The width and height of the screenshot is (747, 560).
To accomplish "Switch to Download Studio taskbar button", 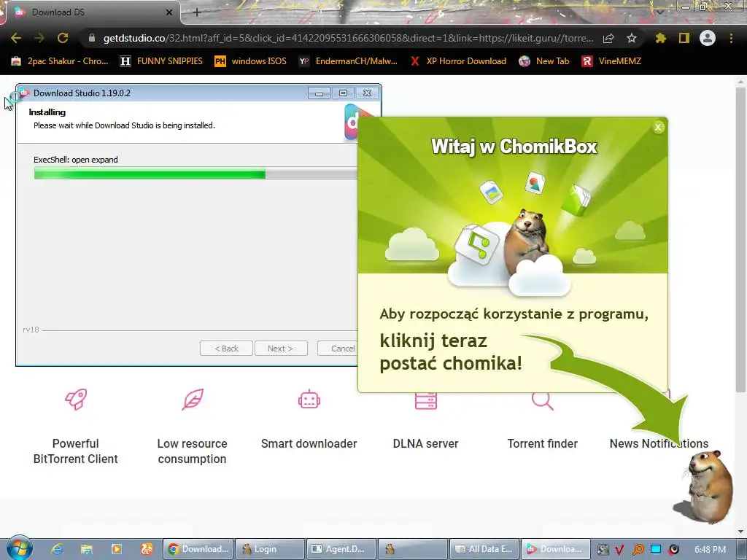I will coord(555,549).
